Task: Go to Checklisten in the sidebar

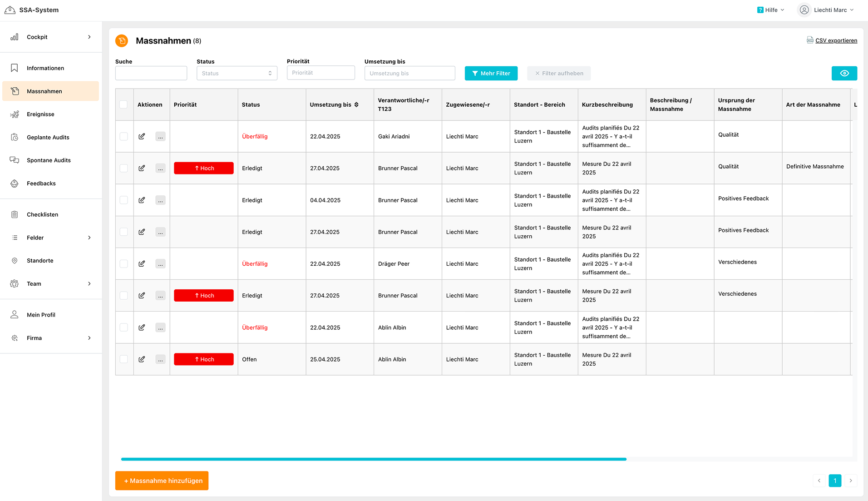Action: [x=42, y=214]
